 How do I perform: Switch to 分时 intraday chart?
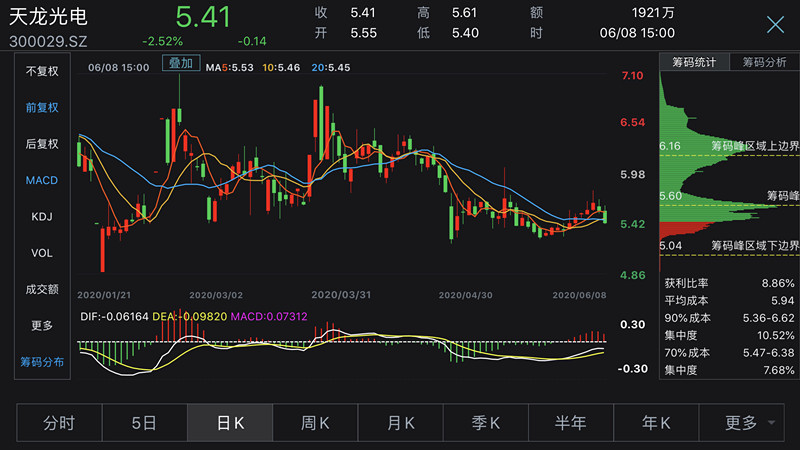click(59, 422)
